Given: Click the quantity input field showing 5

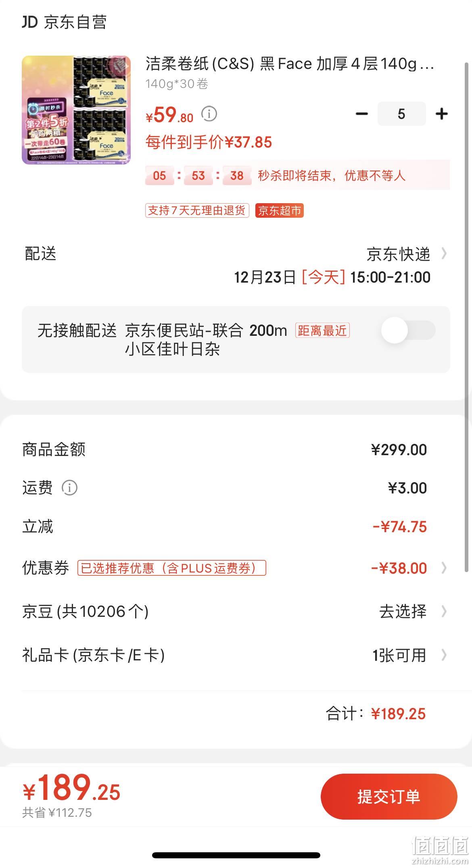Looking at the screenshot, I should [401, 114].
